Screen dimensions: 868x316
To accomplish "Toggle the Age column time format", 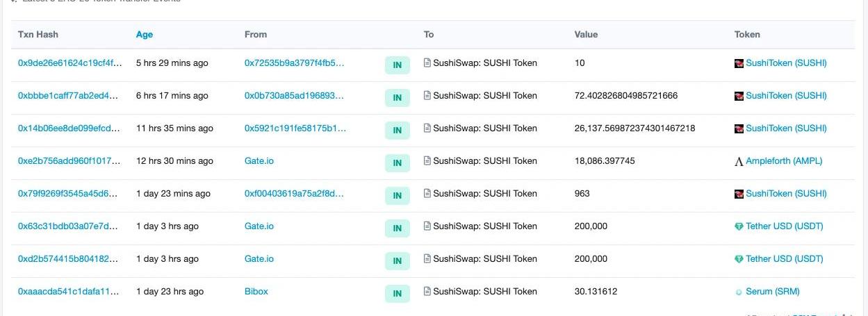I will click(145, 34).
